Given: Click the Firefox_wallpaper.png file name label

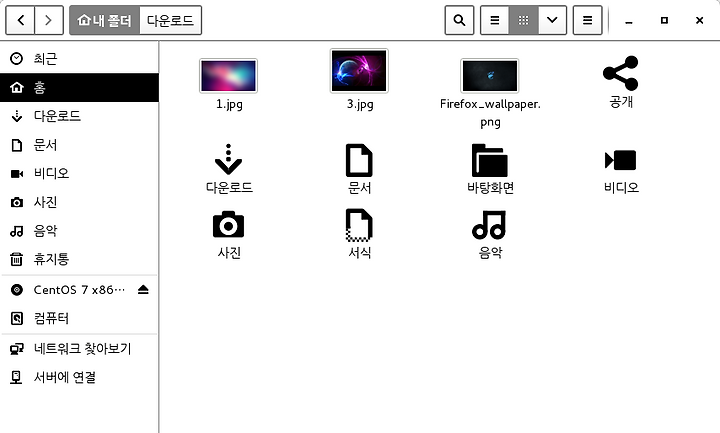Looking at the screenshot, I should pyautogui.click(x=490, y=113).
